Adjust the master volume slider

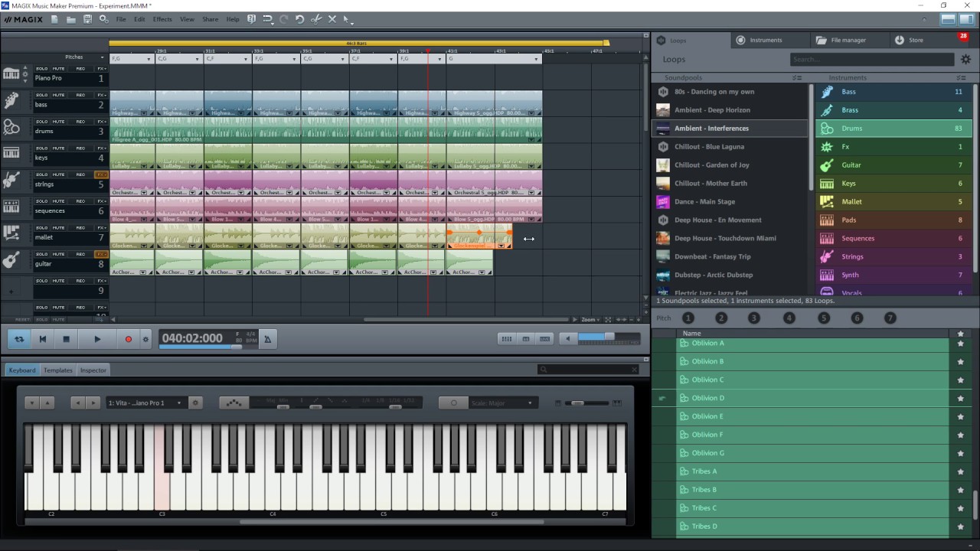609,337
